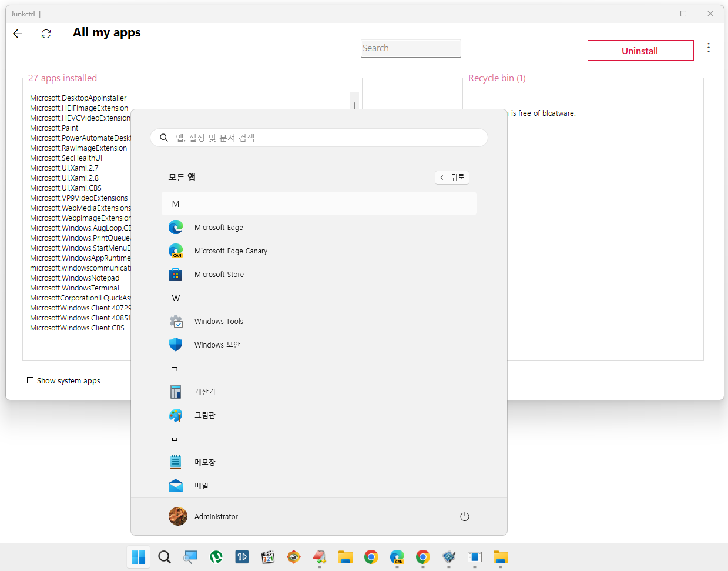Select Microsoft.UI.Xaml.2.7 entry
This screenshot has width=728, height=571.
pyautogui.click(x=64, y=168)
